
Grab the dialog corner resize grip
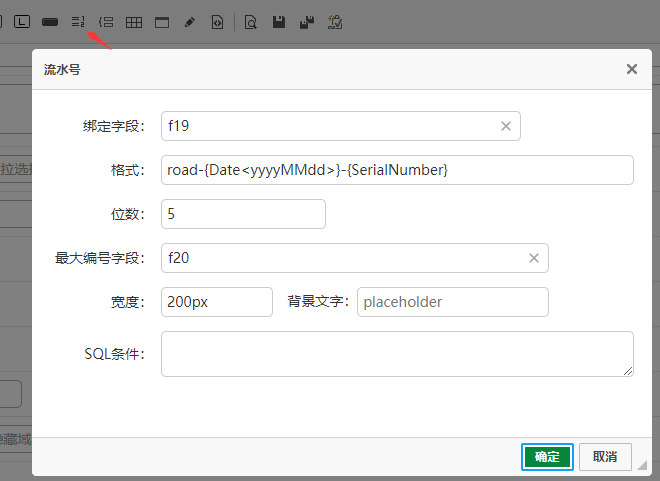click(x=642, y=465)
